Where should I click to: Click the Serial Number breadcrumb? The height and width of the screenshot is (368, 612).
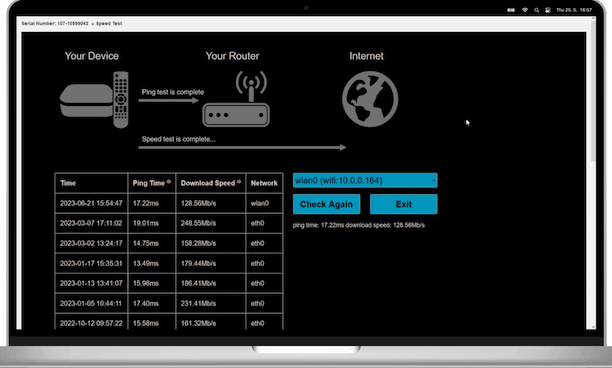coord(55,23)
